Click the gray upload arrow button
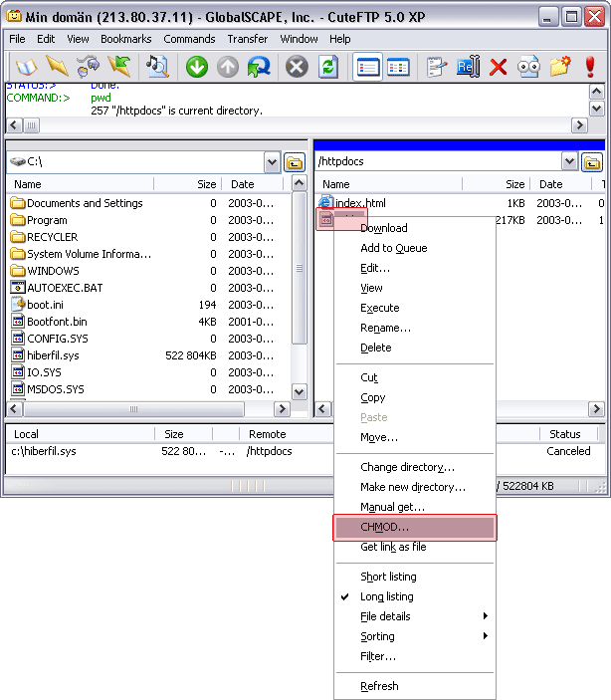Viewport: 611px width, 700px height. (x=228, y=67)
